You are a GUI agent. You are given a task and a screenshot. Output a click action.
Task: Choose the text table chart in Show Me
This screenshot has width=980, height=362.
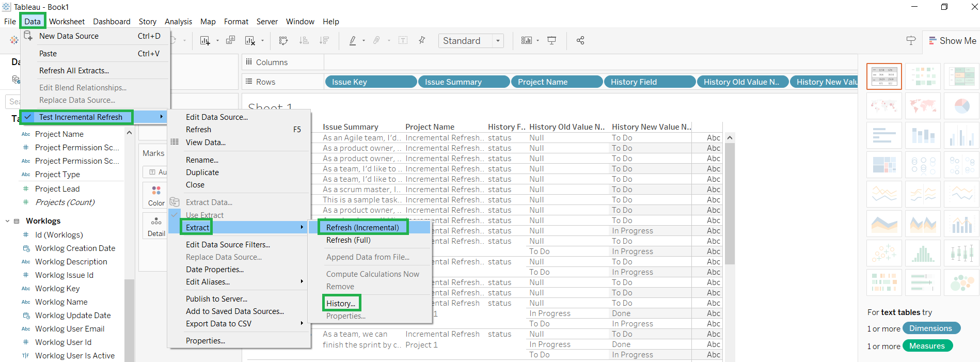tap(884, 76)
